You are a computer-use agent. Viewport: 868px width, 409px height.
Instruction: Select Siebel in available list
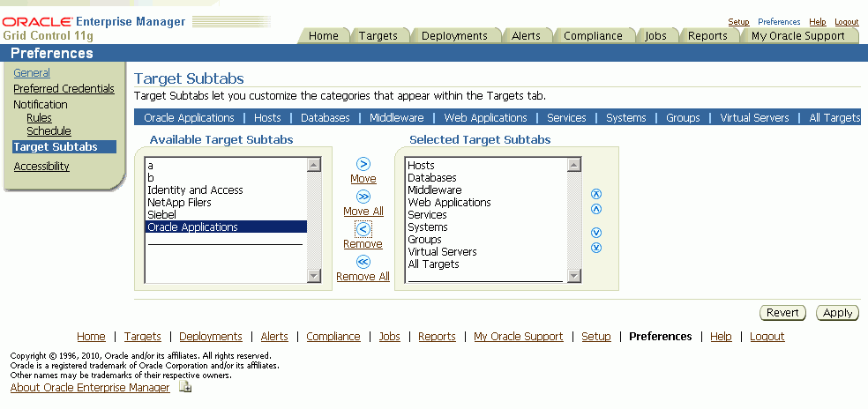(x=226, y=215)
